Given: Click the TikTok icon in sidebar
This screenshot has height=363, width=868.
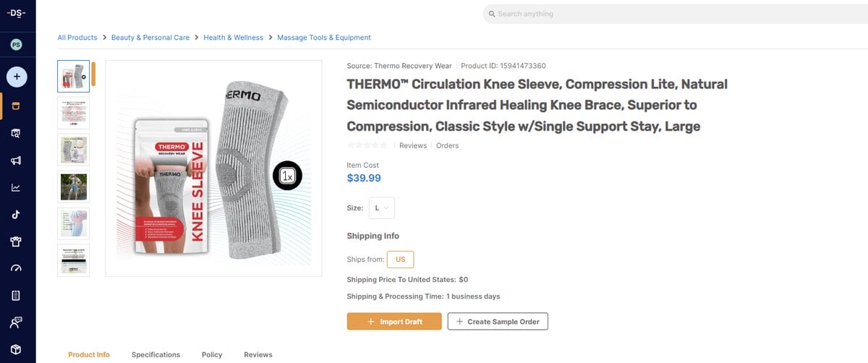Looking at the screenshot, I should point(16,215).
